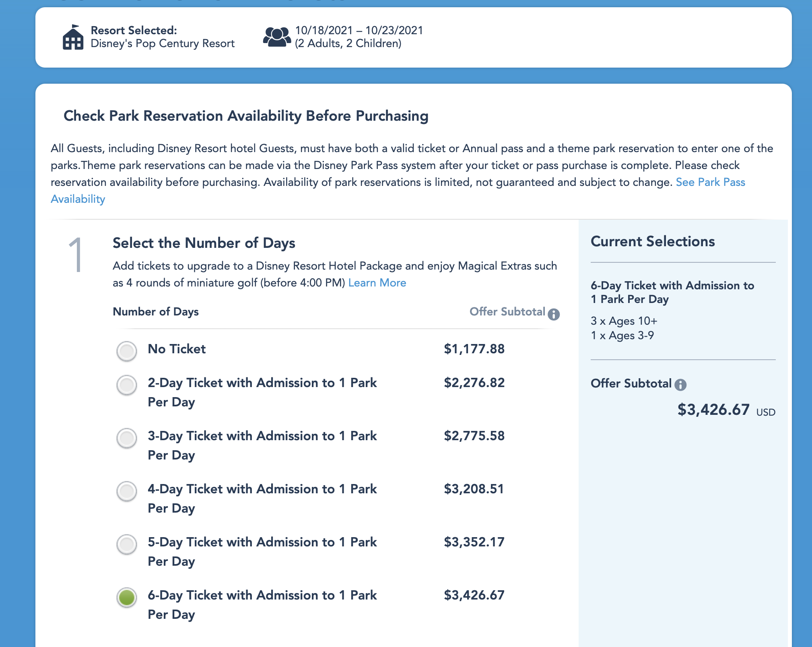Click the $3,426.67 price in the ticket list
The width and height of the screenshot is (812, 647).
click(x=474, y=595)
